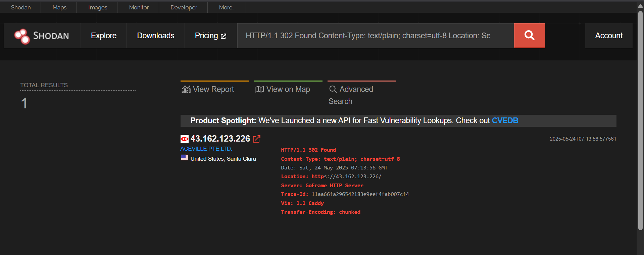Click the CVEDB link in spotlight banner
Viewport: 644px width, 255px height.
[505, 121]
